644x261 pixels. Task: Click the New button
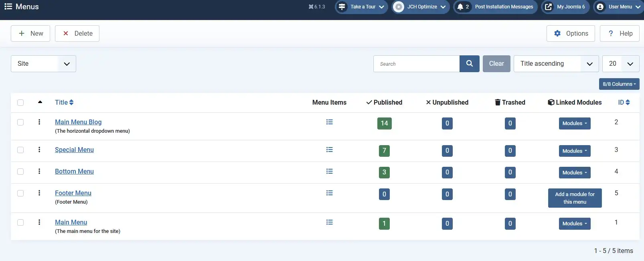tap(30, 34)
